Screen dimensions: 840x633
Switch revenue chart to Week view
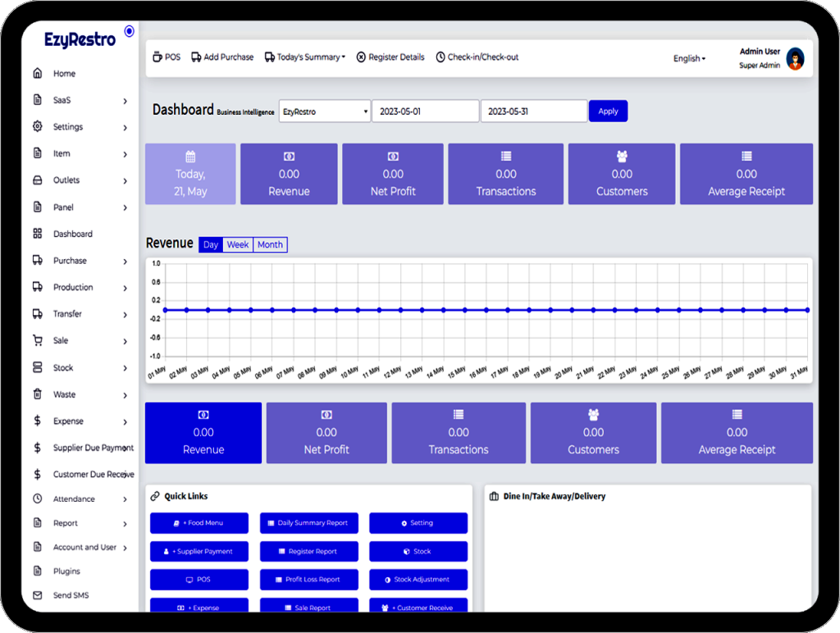click(x=238, y=244)
